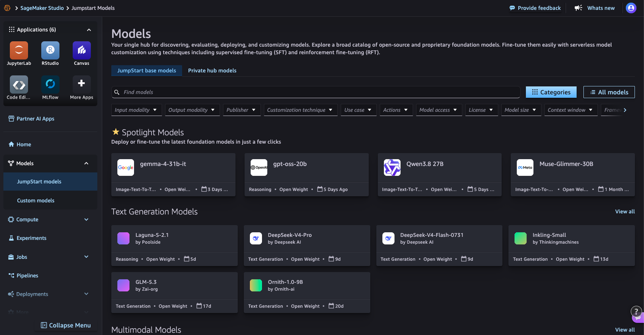Viewport: 644px width, 335px height.
Task: Expand the Deployments navigation section
Action: click(86, 294)
